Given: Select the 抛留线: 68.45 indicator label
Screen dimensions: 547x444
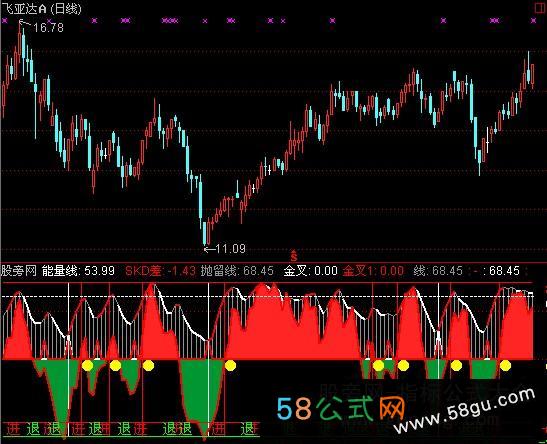Looking at the screenshot, I should tap(237, 271).
